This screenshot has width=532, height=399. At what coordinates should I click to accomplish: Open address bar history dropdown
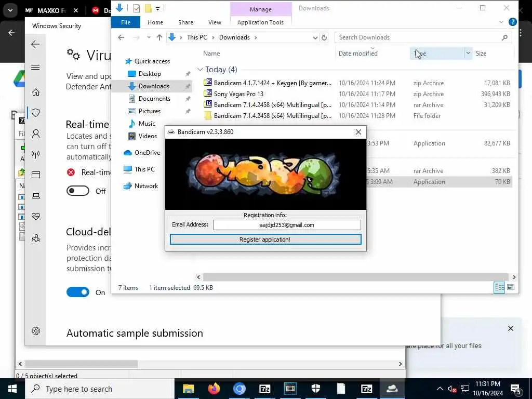(315, 37)
